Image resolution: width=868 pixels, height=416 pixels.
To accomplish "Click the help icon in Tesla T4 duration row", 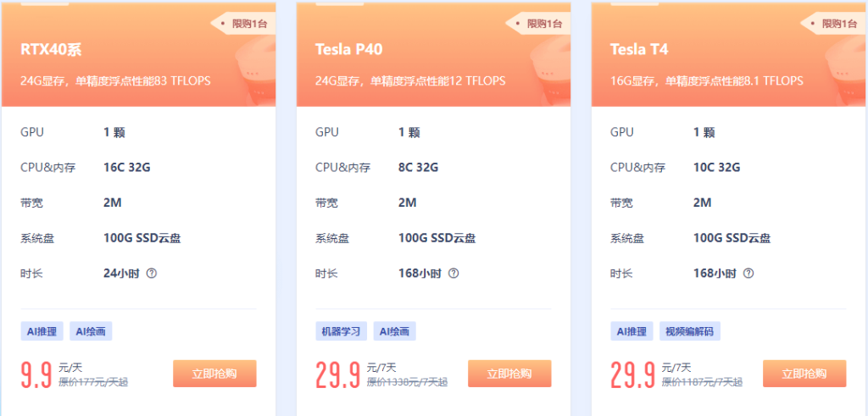I will (748, 274).
